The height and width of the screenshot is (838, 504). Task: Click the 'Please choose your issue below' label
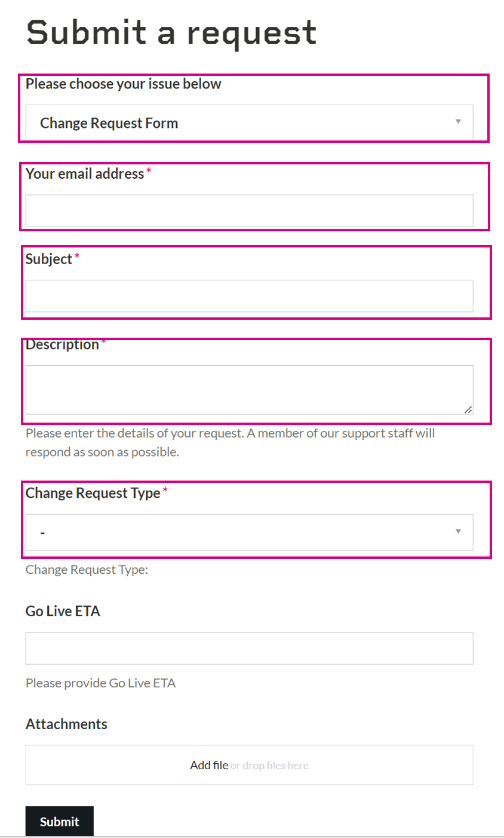coord(123,84)
